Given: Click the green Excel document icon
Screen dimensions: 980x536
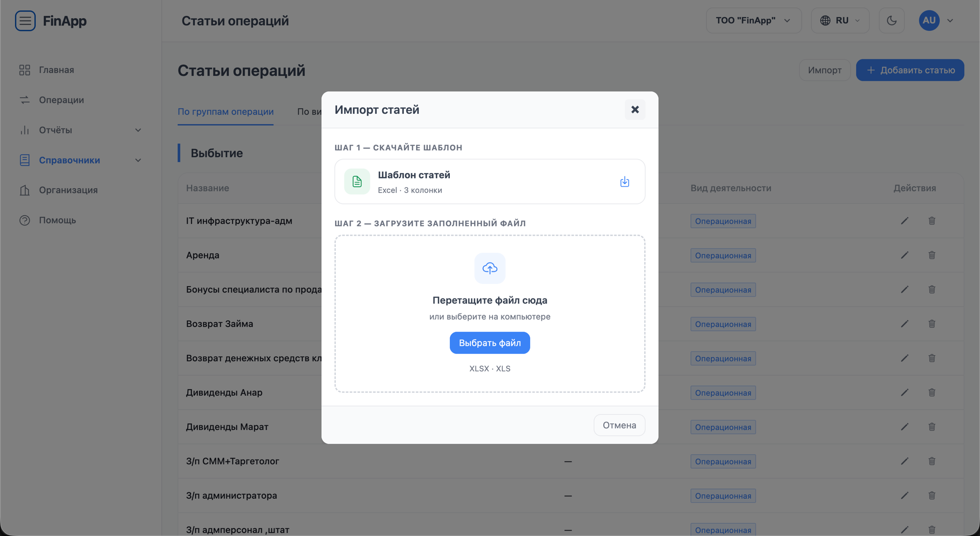Looking at the screenshot, I should [357, 182].
